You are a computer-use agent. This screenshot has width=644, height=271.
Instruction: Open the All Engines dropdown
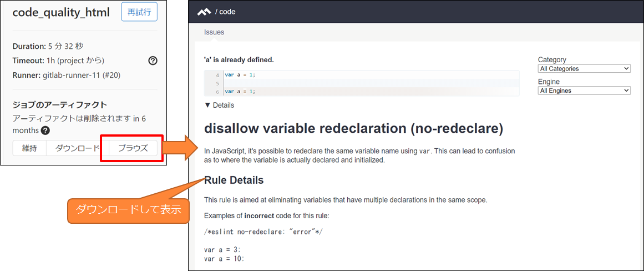tap(584, 91)
